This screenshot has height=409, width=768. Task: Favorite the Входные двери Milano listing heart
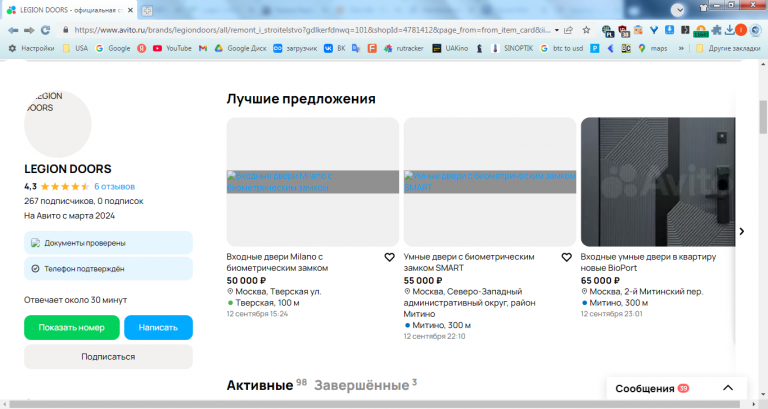(389, 257)
